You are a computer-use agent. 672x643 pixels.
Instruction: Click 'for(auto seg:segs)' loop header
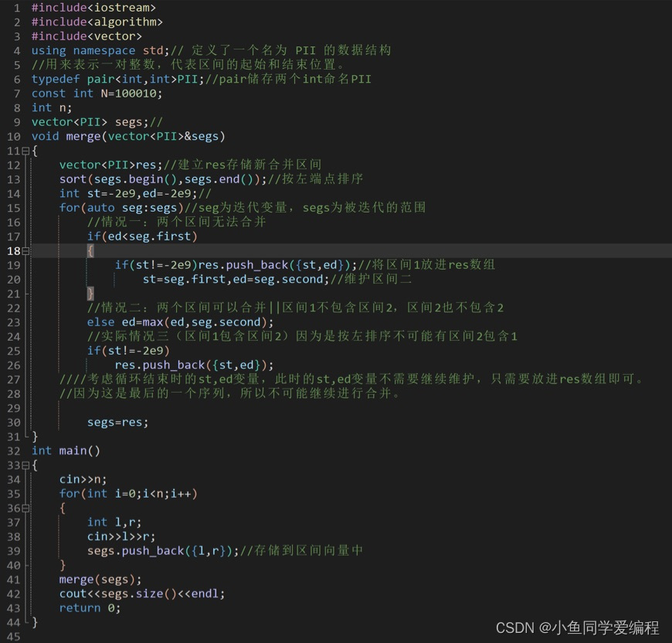point(121,208)
